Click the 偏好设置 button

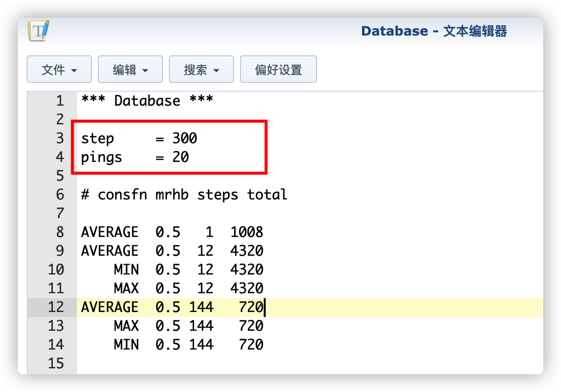tap(278, 70)
